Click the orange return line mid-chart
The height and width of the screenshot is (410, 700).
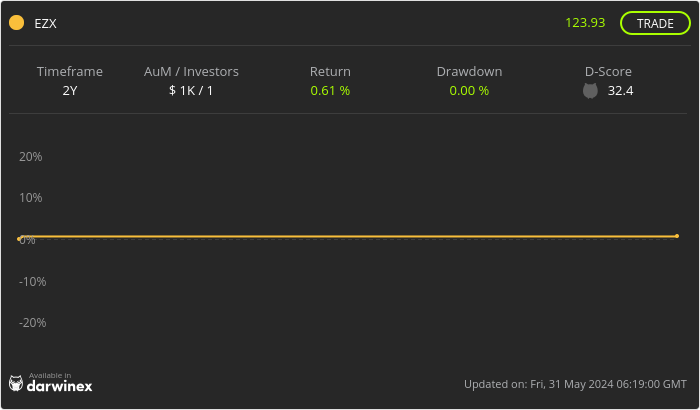coord(350,237)
